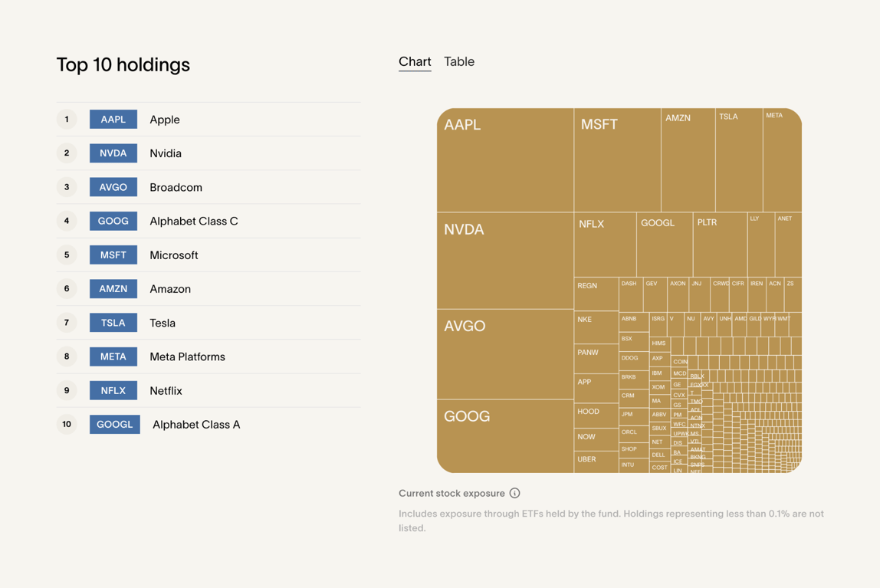Click the AMZN ticker badge in holdings list
The image size is (880, 588).
tap(113, 289)
